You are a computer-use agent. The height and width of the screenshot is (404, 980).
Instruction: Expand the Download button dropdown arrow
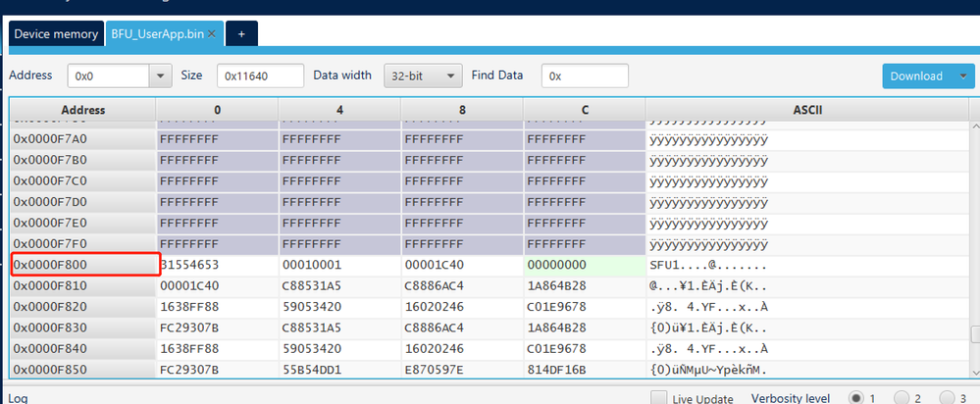[x=963, y=76]
